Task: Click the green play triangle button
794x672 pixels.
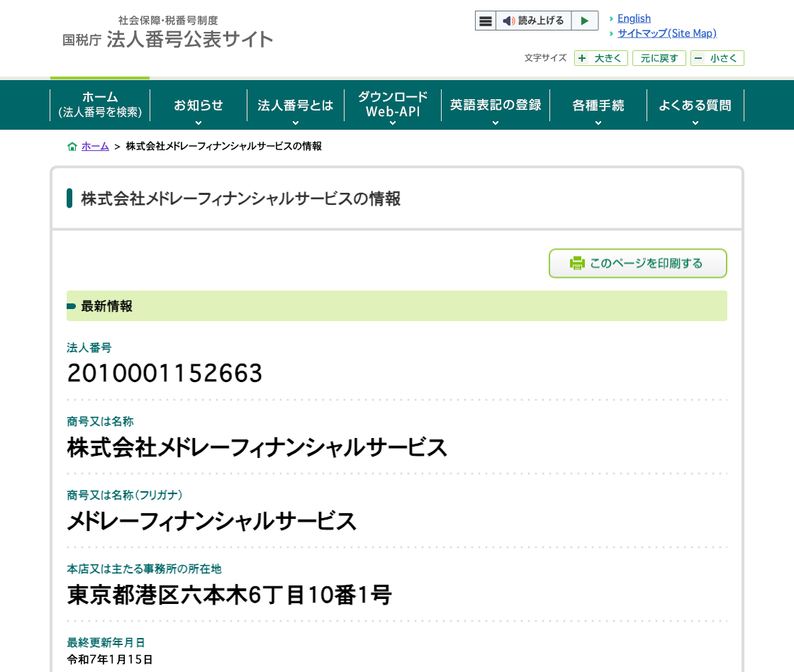Action: (585, 21)
